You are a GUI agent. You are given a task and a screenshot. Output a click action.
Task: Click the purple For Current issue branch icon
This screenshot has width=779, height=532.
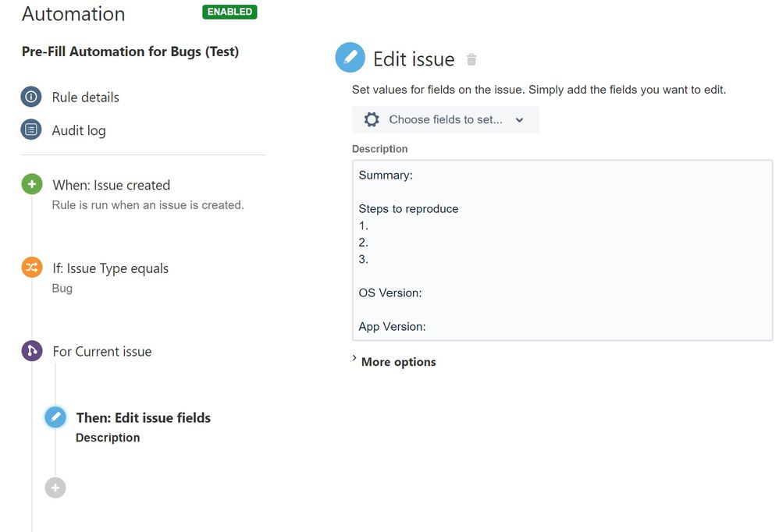click(x=32, y=351)
